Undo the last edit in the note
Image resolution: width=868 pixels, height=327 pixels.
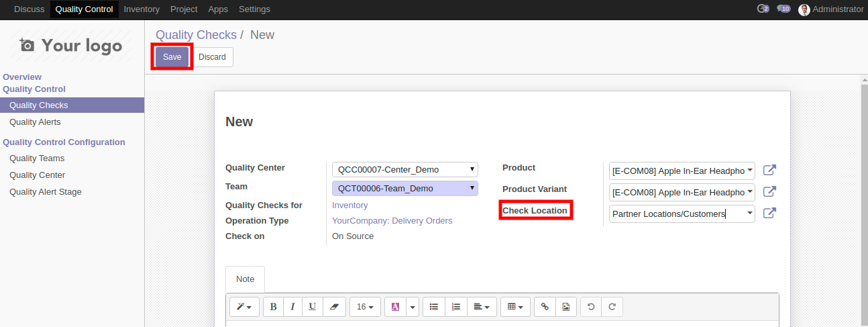coord(591,307)
